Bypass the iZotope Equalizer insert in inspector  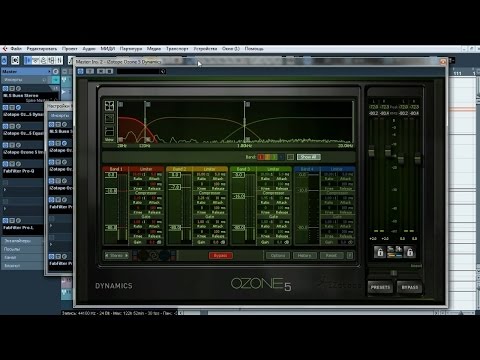coord(12,126)
